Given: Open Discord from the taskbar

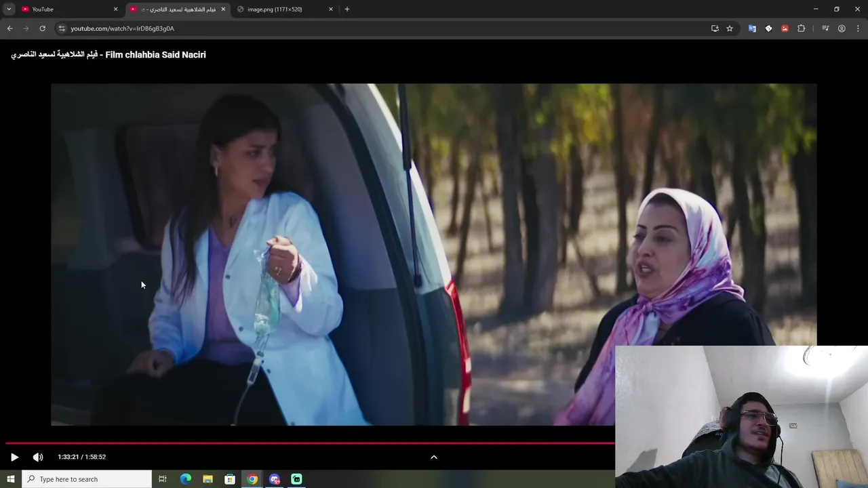Looking at the screenshot, I should tap(275, 479).
